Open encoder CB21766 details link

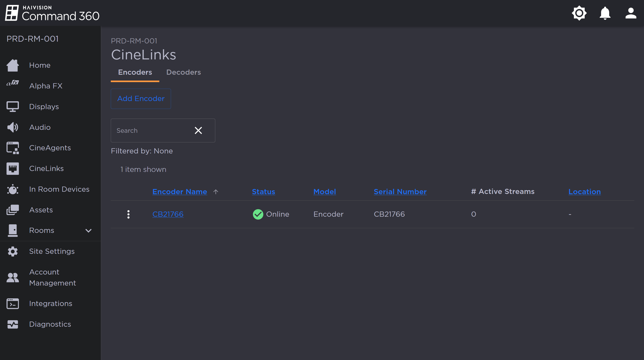168,214
